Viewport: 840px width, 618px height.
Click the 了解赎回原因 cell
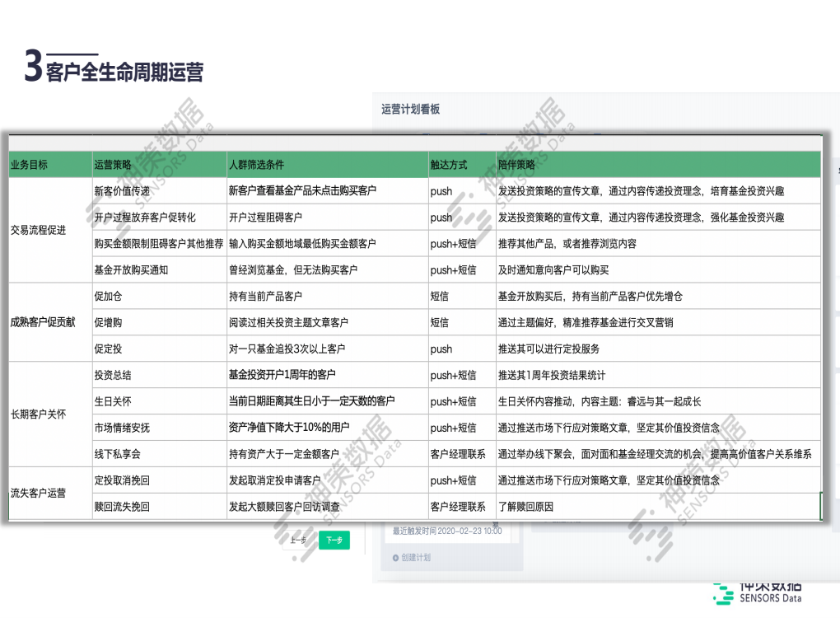tap(526, 507)
